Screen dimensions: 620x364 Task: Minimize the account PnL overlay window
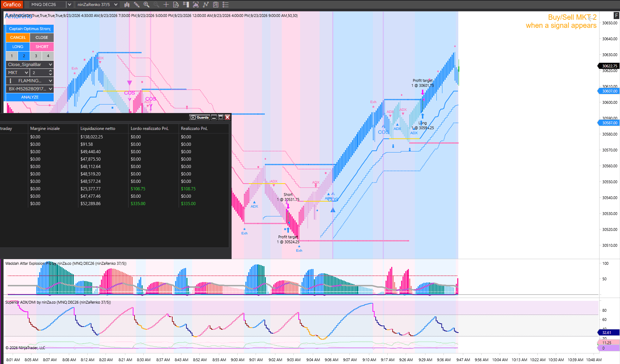click(x=214, y=117)
